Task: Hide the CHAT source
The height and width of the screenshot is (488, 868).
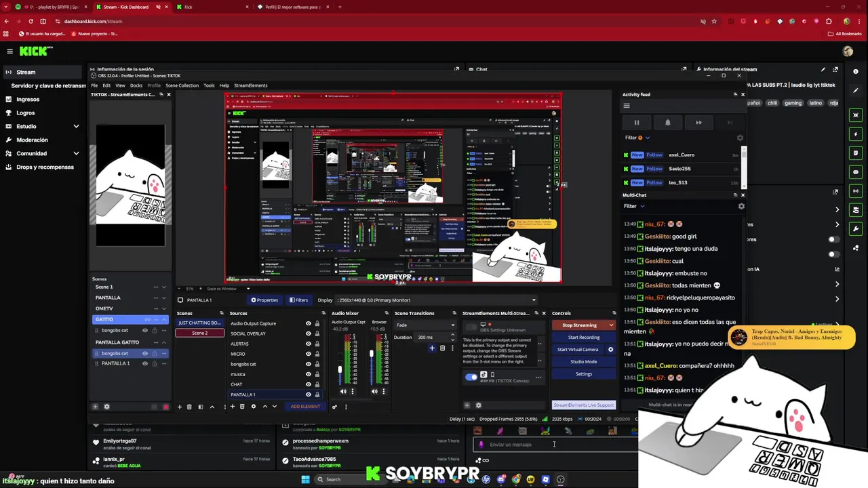Action: click(x=309, y=385)
